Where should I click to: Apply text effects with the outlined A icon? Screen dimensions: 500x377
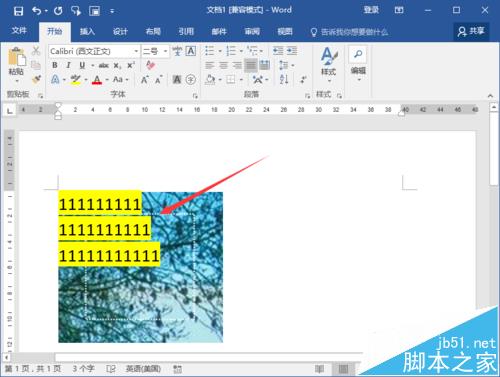(x=55, y=80)
